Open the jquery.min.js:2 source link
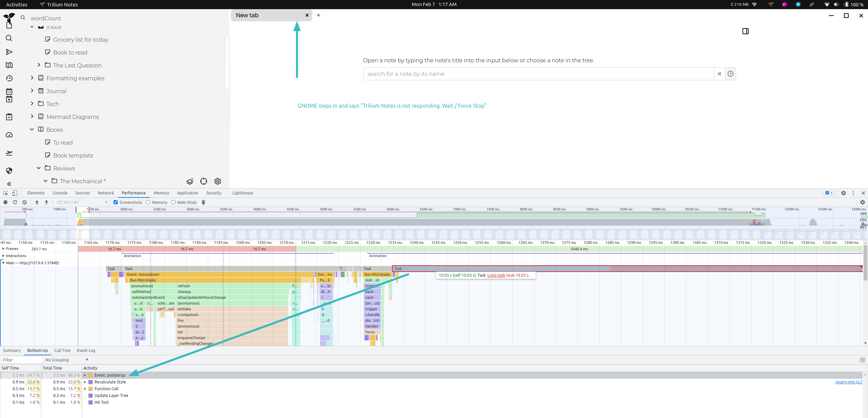The width and height of the screenshot is (868, 418). 848,382
